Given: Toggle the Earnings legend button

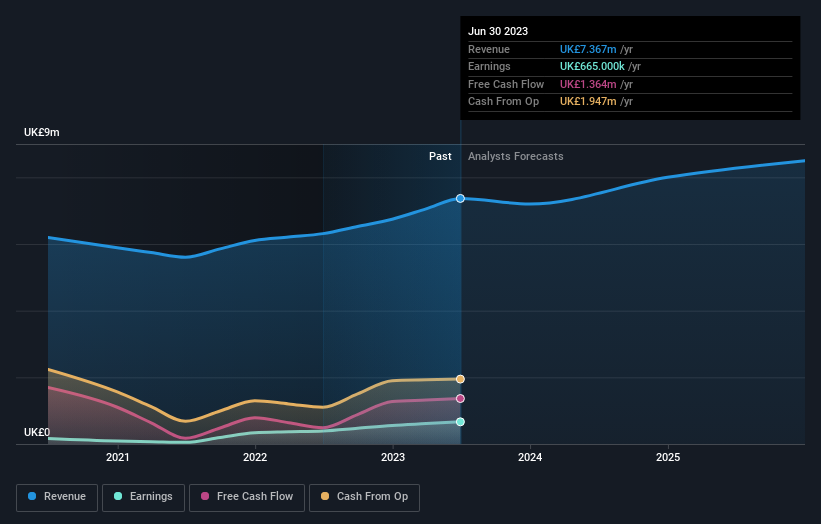Looking at the screenshot, I should pos(143,497).
